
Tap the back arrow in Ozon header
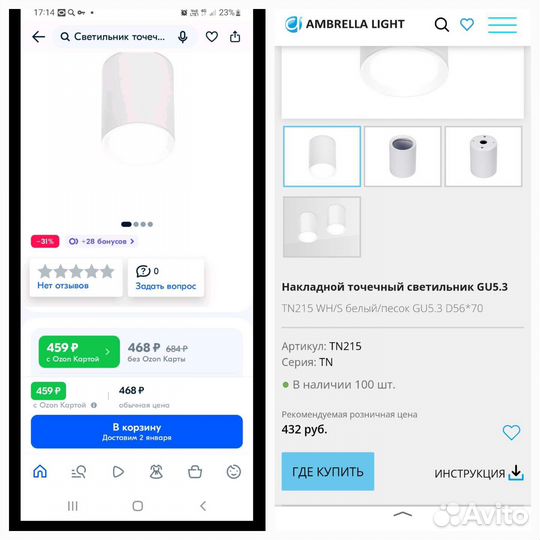[x=39, y=37]
